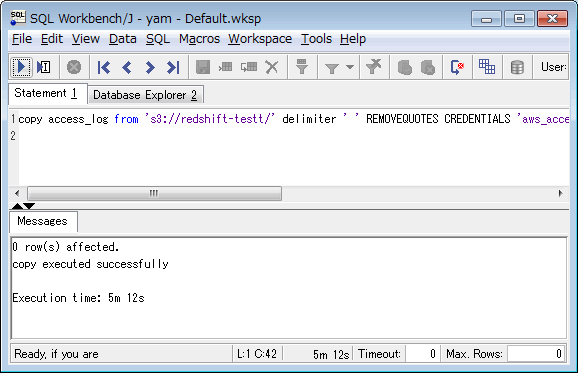Image resolution: width=578 pixels, height=373 pixels.
Task: Close the SQL Workbench/J window
Action: click(552, 19)
